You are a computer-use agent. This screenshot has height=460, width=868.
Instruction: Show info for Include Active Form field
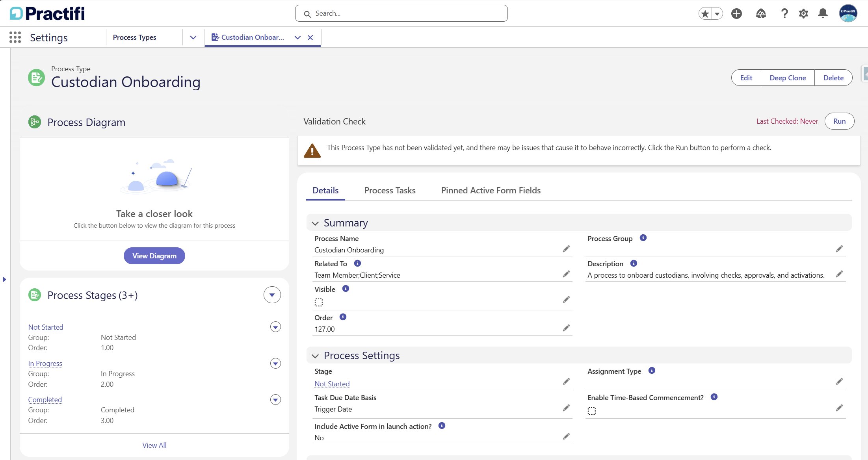[442, 426]
